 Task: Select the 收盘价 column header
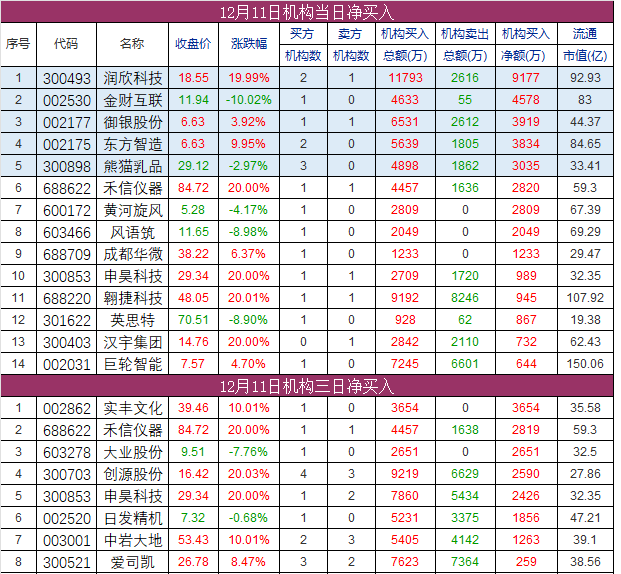click(193, 44)
